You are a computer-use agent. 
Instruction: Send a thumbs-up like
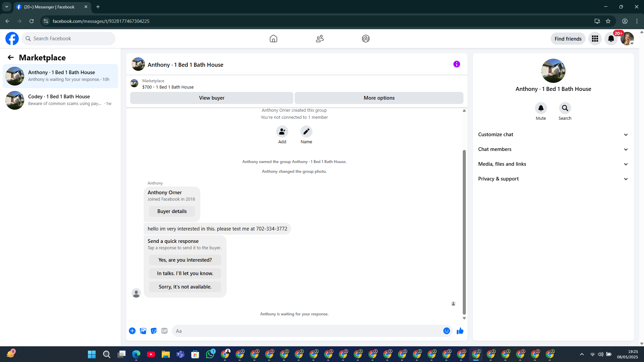tap(460, 331)
